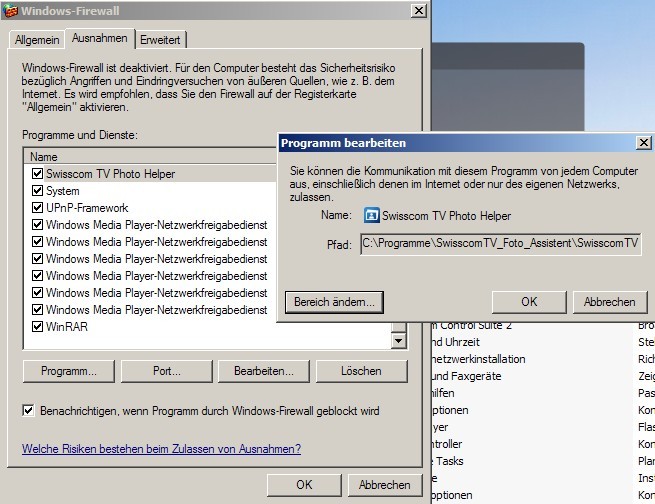Close the Programm bearbeiten dialog

643,143
